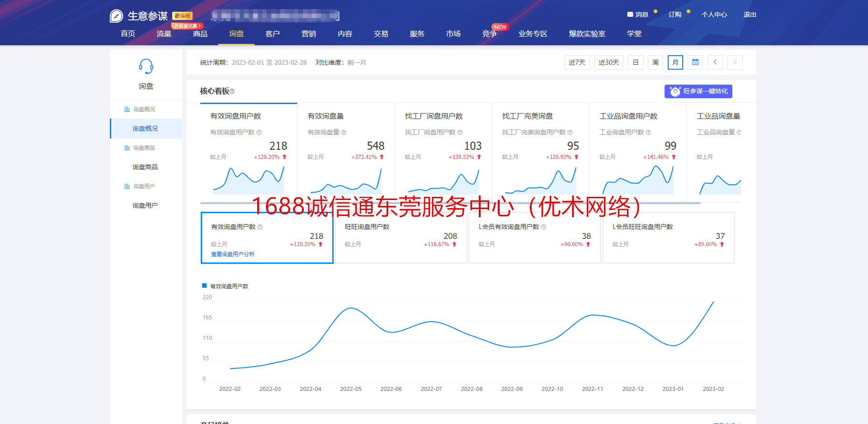Open the calendar date picker icon
The image size is (868, 424).
[x=695, y=62]
